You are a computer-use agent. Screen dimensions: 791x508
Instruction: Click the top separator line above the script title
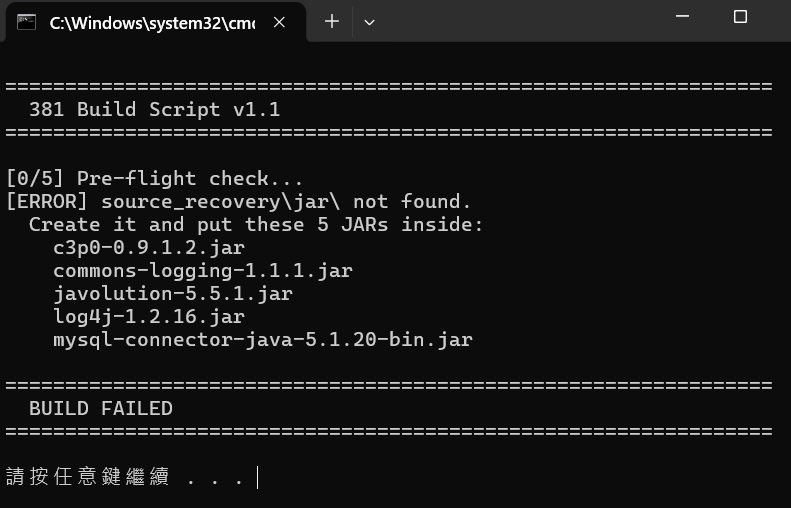coord(389,86)
